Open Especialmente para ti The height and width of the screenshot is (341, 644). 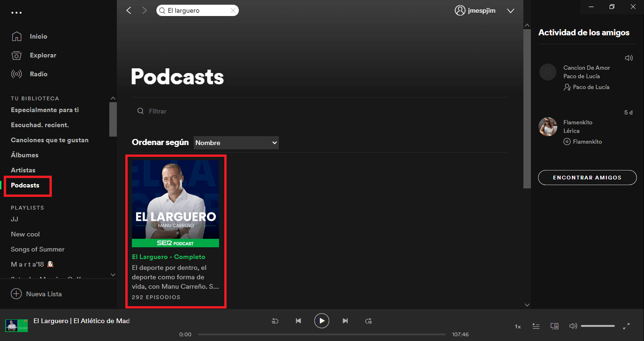click(x=45, y=110)
